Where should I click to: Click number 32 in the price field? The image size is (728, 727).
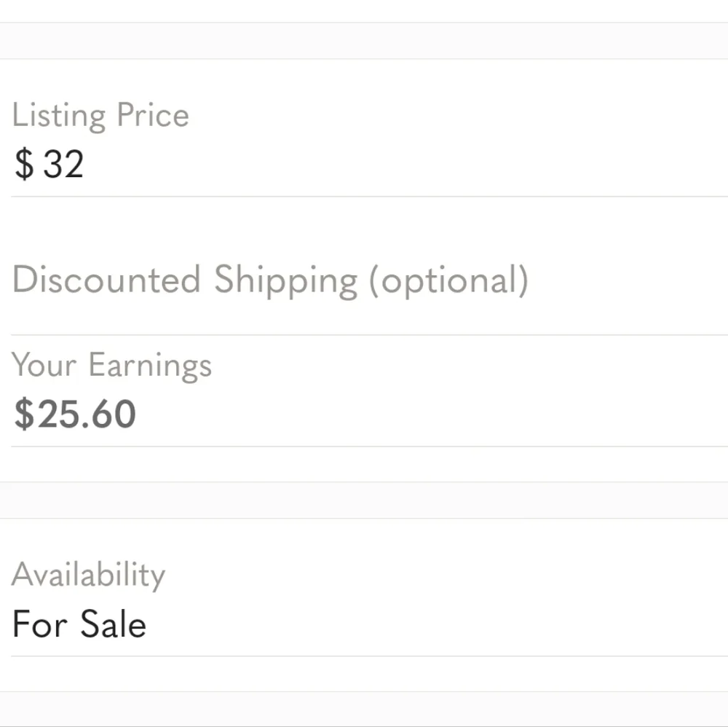[x=63, y=164]
